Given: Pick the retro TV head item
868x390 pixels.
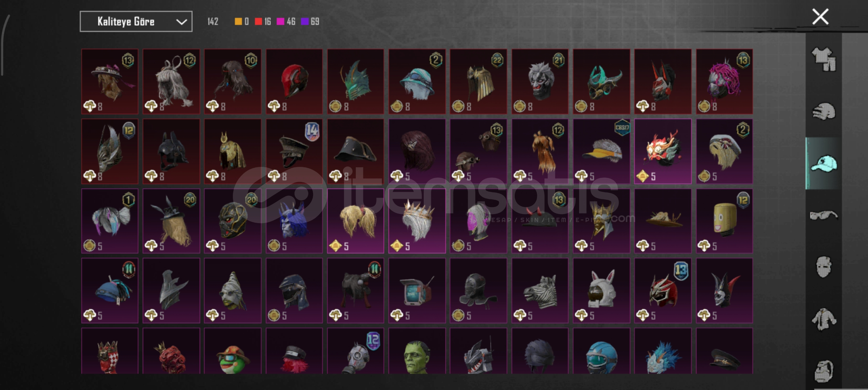Looking at the screenshot, I should pyautogui.click(x=417, y=290).
